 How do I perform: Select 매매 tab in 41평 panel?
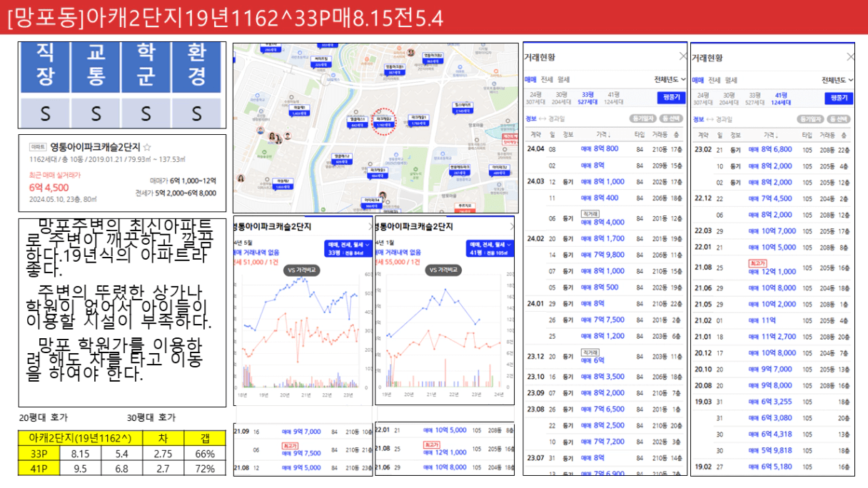point(698,80)
